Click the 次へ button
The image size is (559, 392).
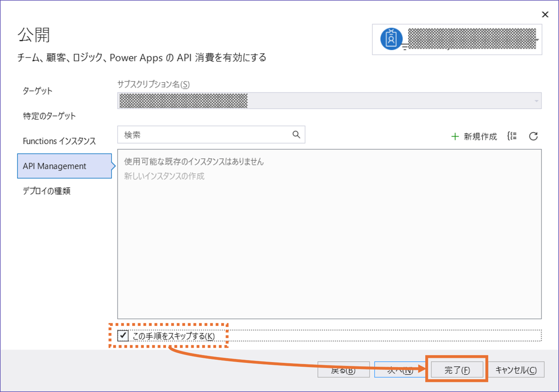(x=400, y=369)
